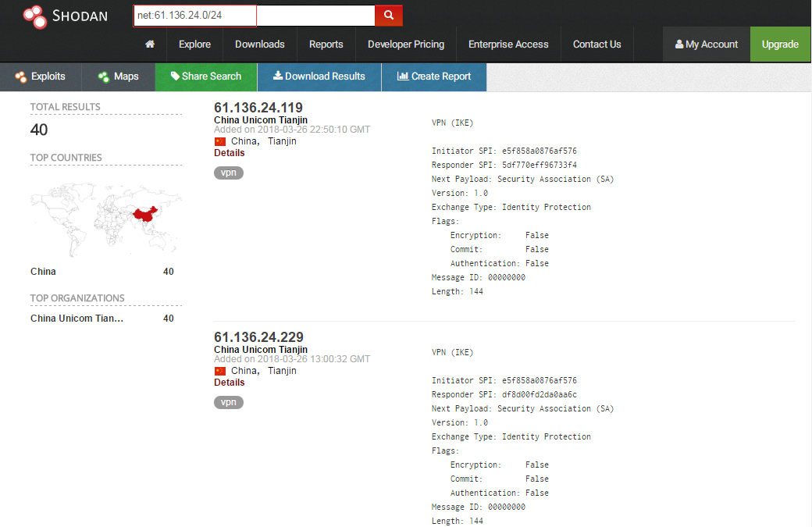Go to the home icon in navbar
The width and height of the screenshot is (812, 527).
point(150,44)
